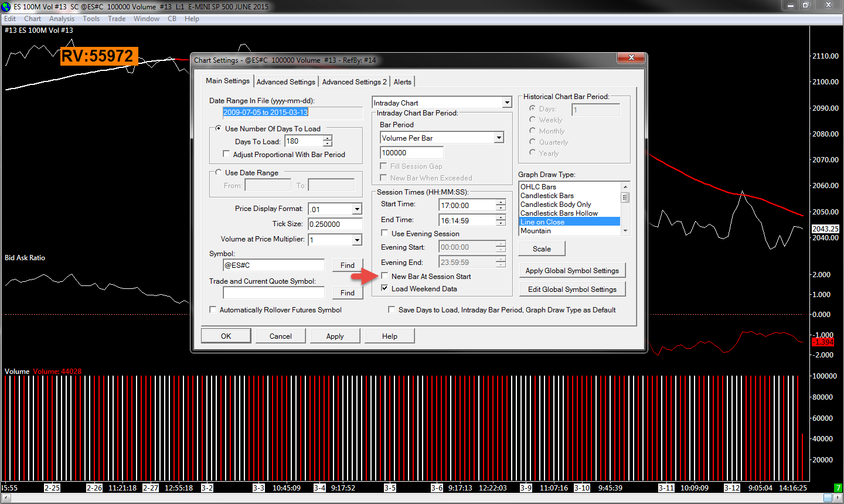This screenshot has width=844, height=504.
Task: Click the Help button in the dialog
Action: point(390,336)
